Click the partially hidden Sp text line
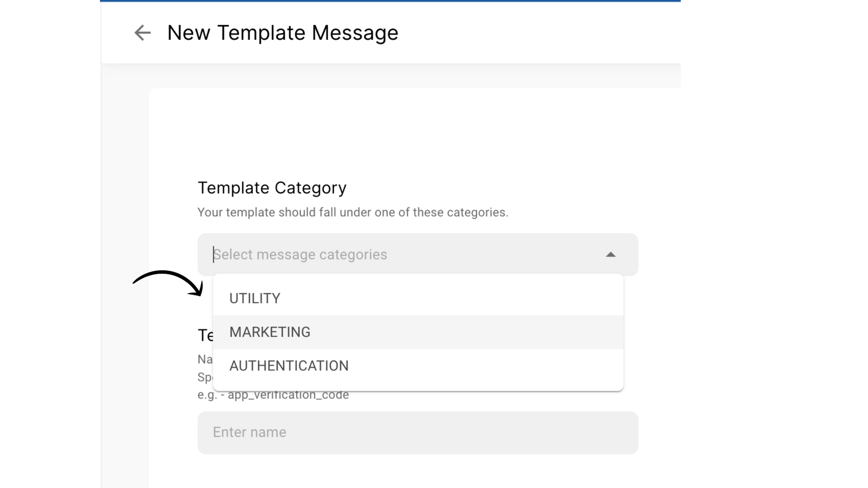The width and height of the screenshot is (868, 488). coord(204,377)
